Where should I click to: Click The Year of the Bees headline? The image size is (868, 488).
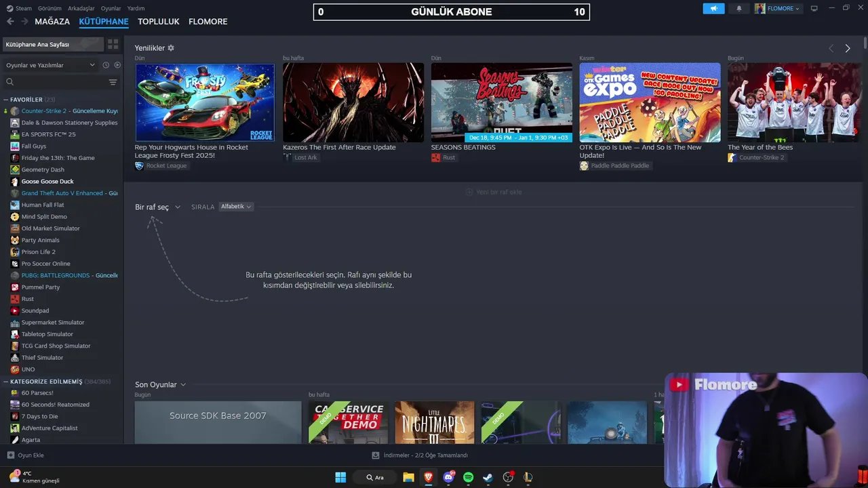[760, 147]
